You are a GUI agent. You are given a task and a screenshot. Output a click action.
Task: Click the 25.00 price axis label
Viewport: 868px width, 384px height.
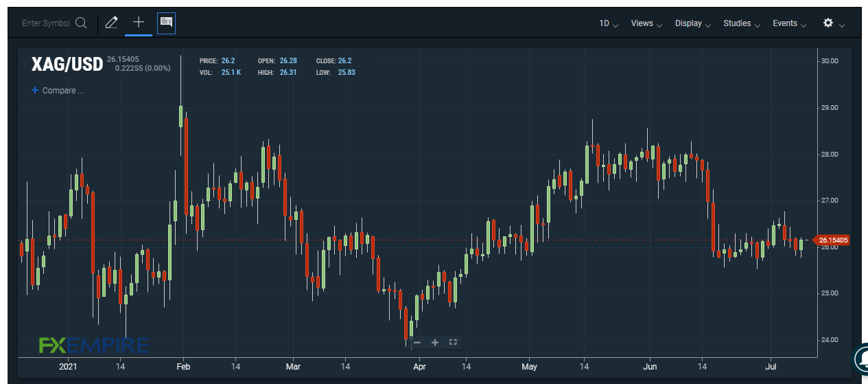pos(829,293)
